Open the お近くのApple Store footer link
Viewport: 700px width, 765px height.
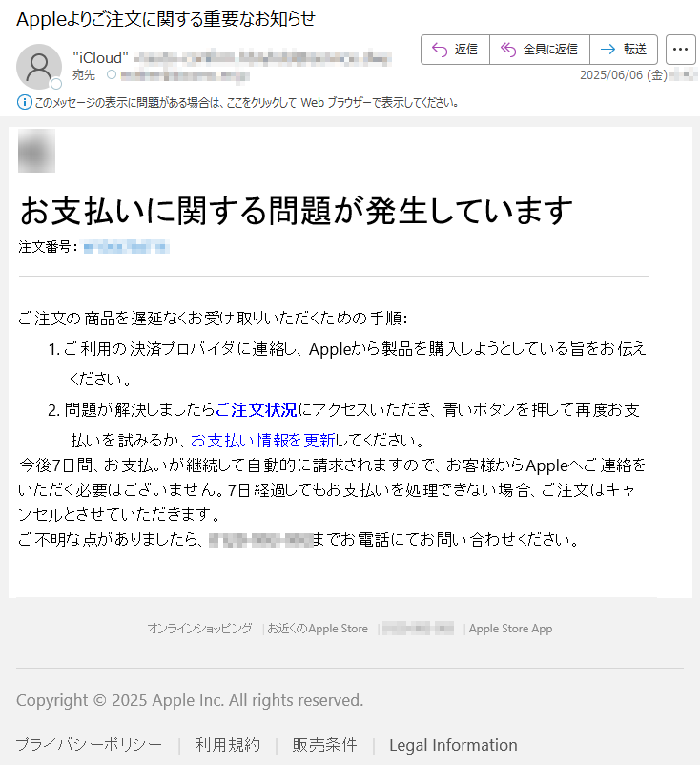tap(318, 629)
